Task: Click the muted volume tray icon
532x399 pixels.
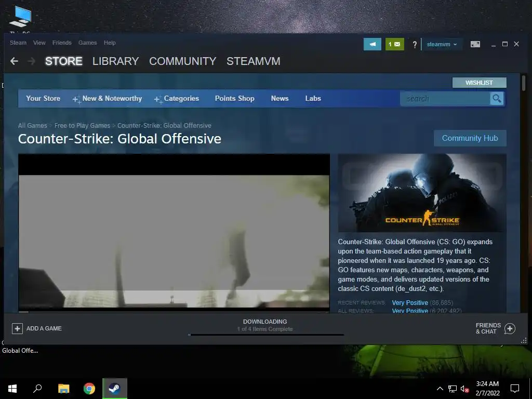Action: pos(464,389)
